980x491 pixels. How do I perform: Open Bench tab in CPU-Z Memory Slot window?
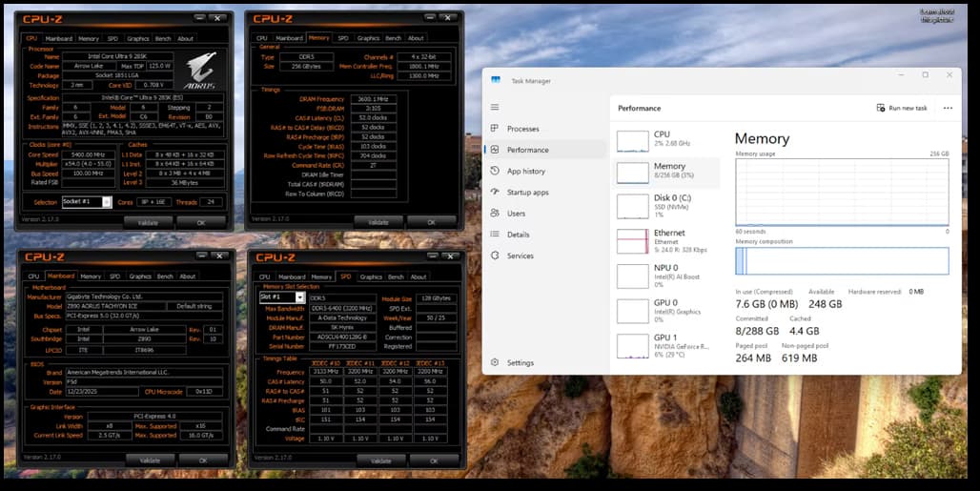pos(397,276)
